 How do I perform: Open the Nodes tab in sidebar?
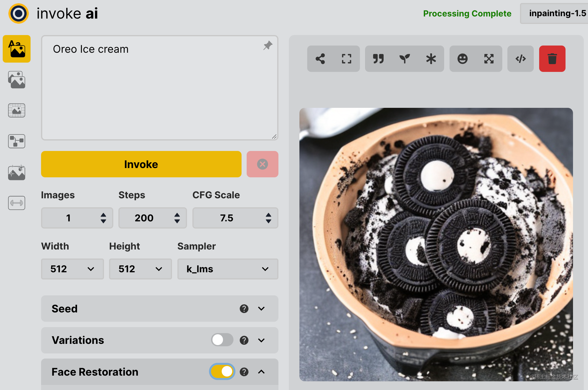[16, 141]
